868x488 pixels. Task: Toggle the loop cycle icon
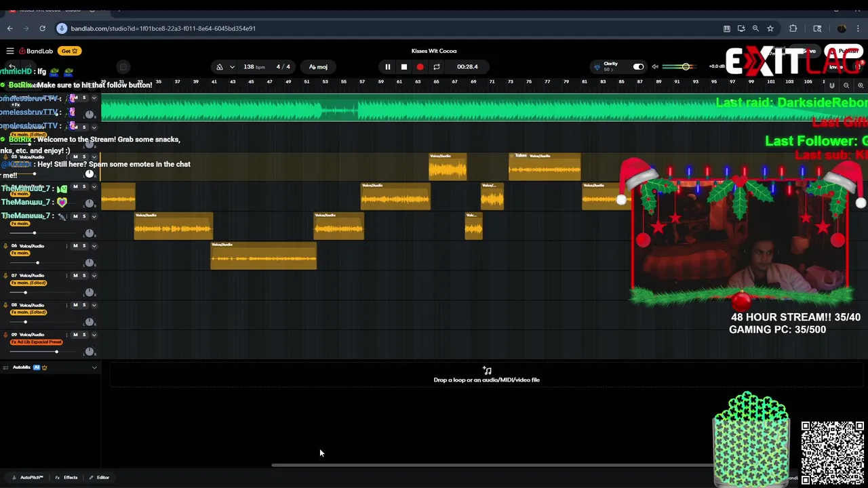[x=437, y=66]
